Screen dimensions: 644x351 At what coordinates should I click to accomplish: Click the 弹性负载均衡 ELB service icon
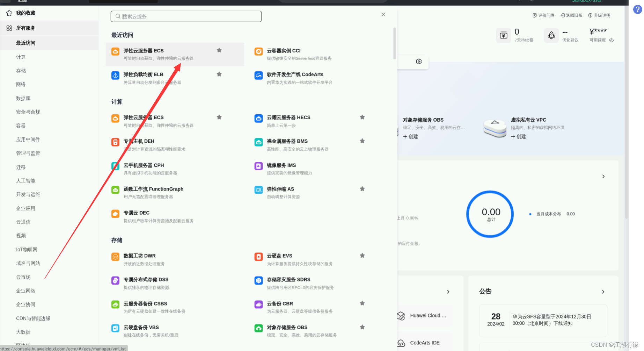click(115, 75)
